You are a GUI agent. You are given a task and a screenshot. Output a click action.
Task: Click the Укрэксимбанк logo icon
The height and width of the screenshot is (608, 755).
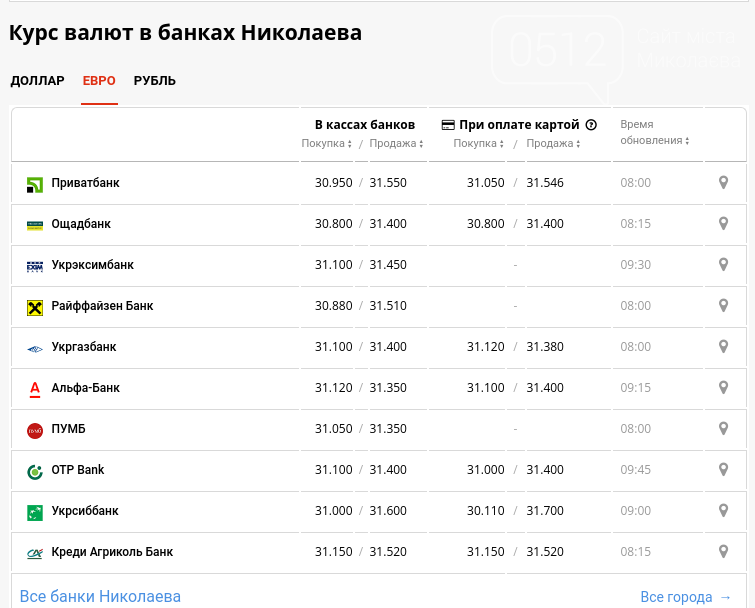click(35, 266)
